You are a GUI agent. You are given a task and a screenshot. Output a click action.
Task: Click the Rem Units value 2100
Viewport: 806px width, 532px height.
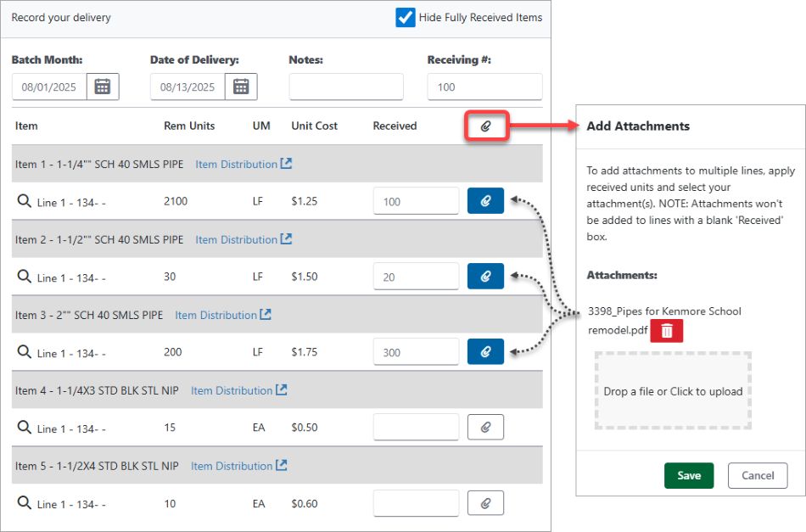(x=176, y=201)
